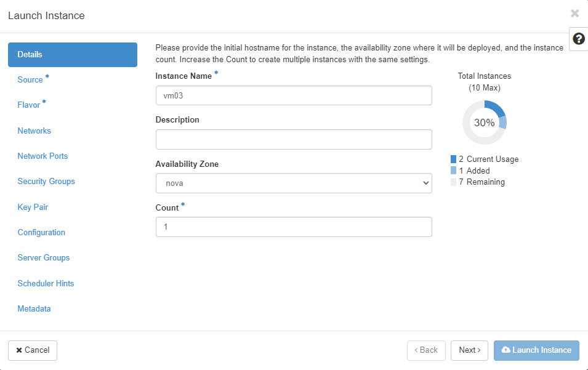Close the Launch Instance dialog with X
This screenshot has height=370, width=588.
(574, 14)
